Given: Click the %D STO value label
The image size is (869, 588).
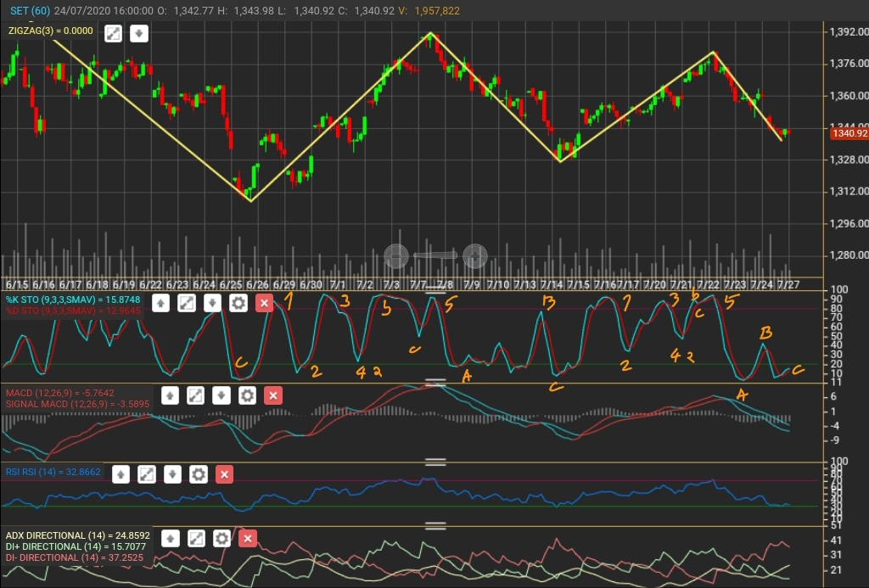Looking at the screenshot, I should 73,311.
